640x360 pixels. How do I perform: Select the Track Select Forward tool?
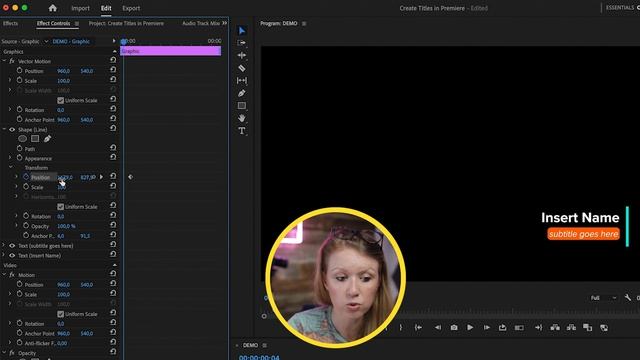click(242, 42)
